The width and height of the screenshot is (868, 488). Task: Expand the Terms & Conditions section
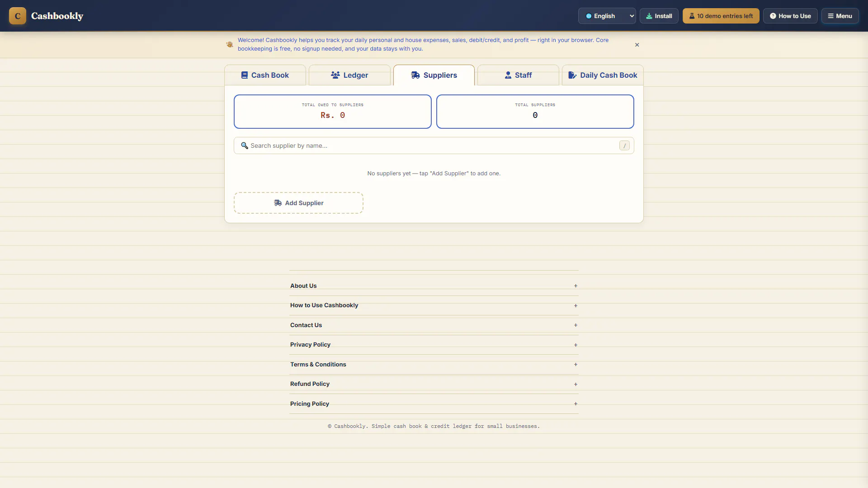click(x=434, y=365)
